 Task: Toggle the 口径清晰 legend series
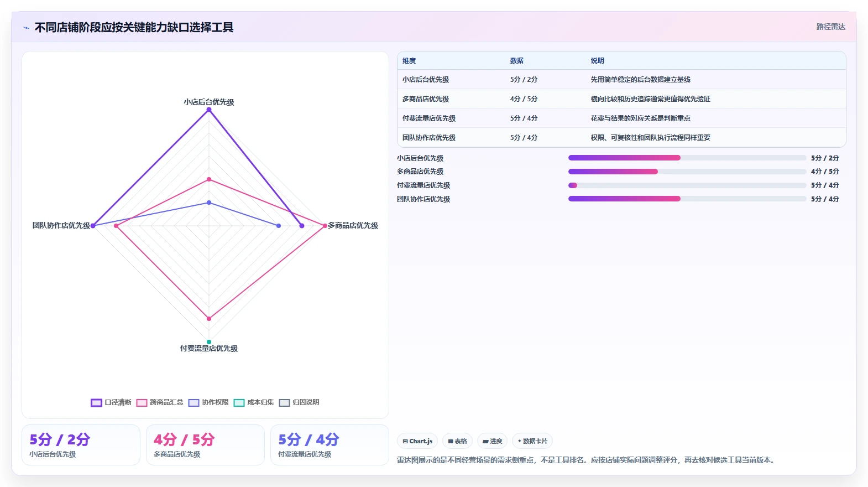pyautogui.click(x=111, y=402)
